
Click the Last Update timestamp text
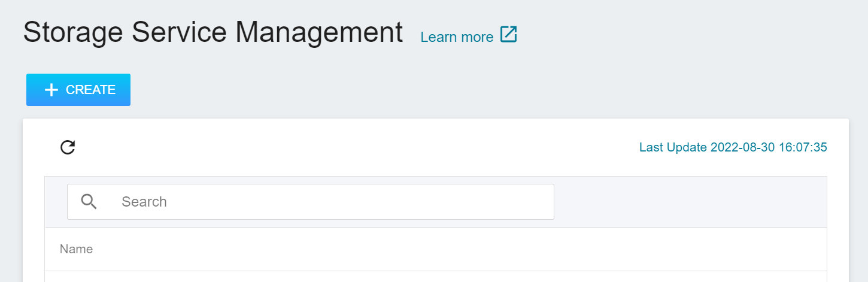pos(733,147)
